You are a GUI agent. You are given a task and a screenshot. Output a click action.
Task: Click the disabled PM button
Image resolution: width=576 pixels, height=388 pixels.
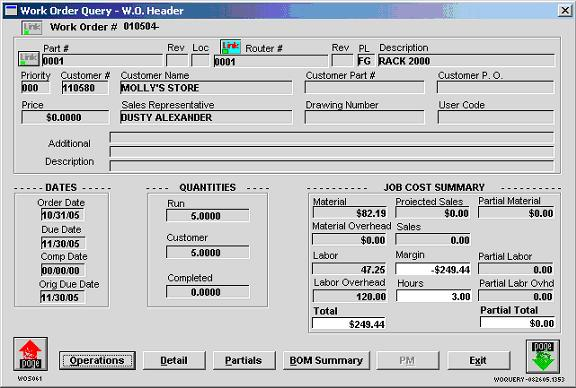pos(407,360)
